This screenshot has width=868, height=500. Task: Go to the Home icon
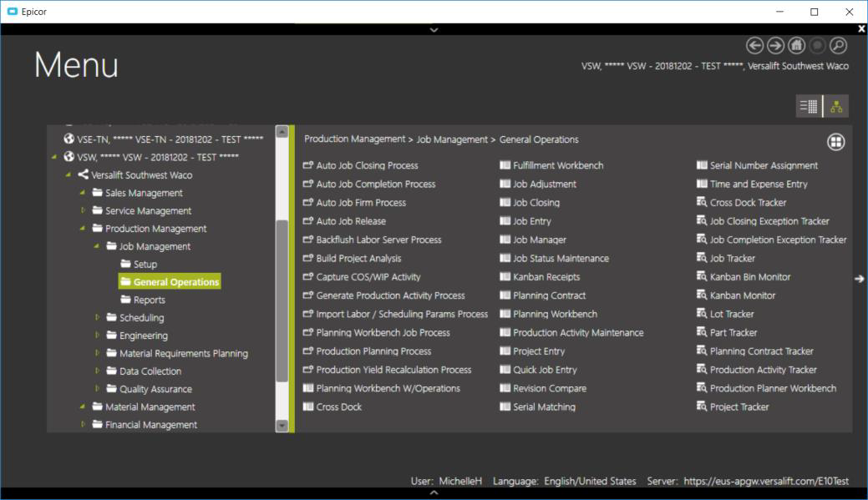pos(797,45)
